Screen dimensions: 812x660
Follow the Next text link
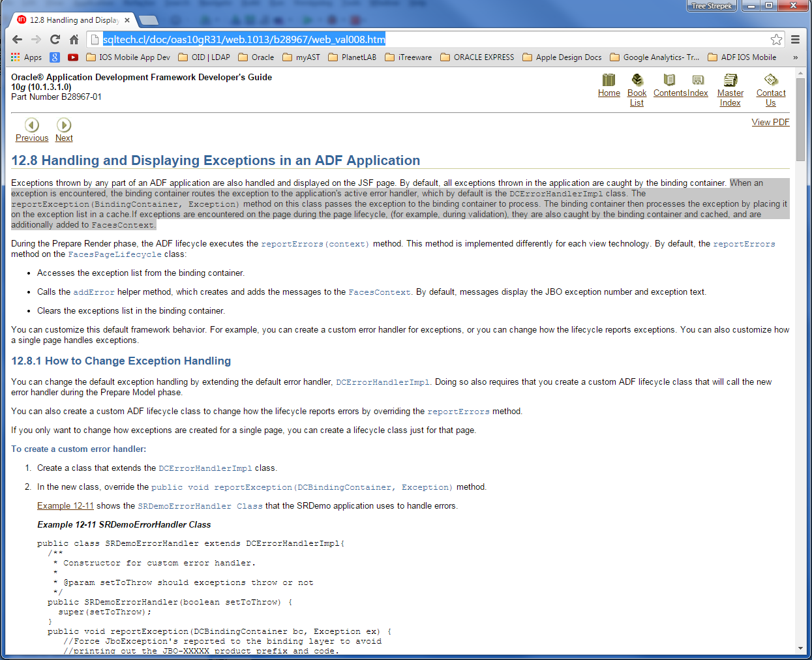64,138
